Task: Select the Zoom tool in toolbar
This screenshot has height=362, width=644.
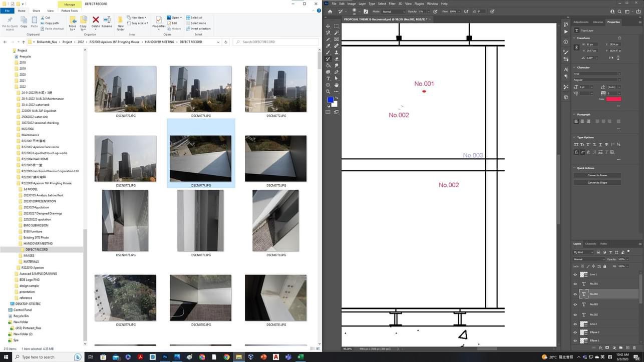Action: click(328, 92)
